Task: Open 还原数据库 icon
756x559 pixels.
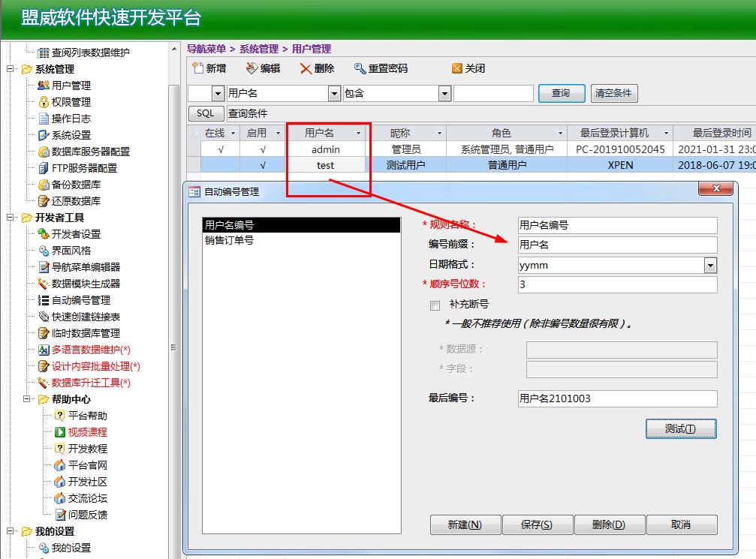Action: pos(44,201)
